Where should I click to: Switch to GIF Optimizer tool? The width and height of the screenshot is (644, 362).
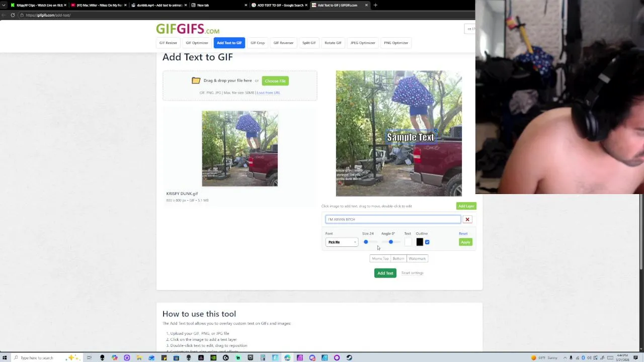coord(197,43)
